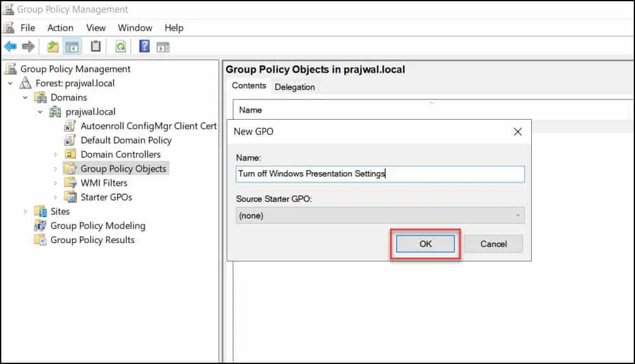Select the Domains tree label

click(68, 97)
